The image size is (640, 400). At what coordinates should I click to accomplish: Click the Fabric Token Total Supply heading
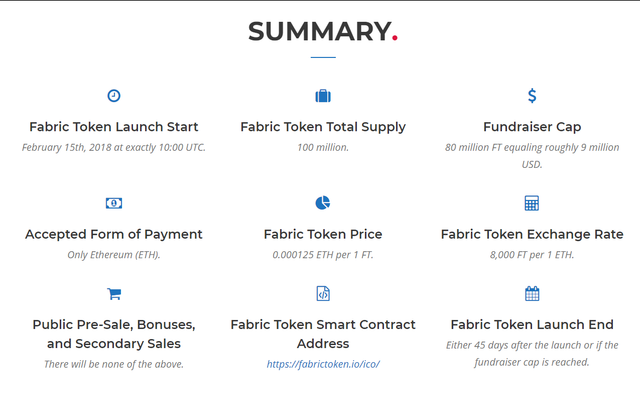point(323,127)
